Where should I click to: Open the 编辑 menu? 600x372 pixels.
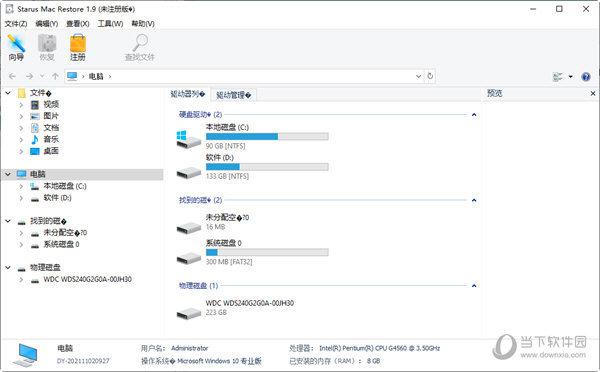[47, 24]
